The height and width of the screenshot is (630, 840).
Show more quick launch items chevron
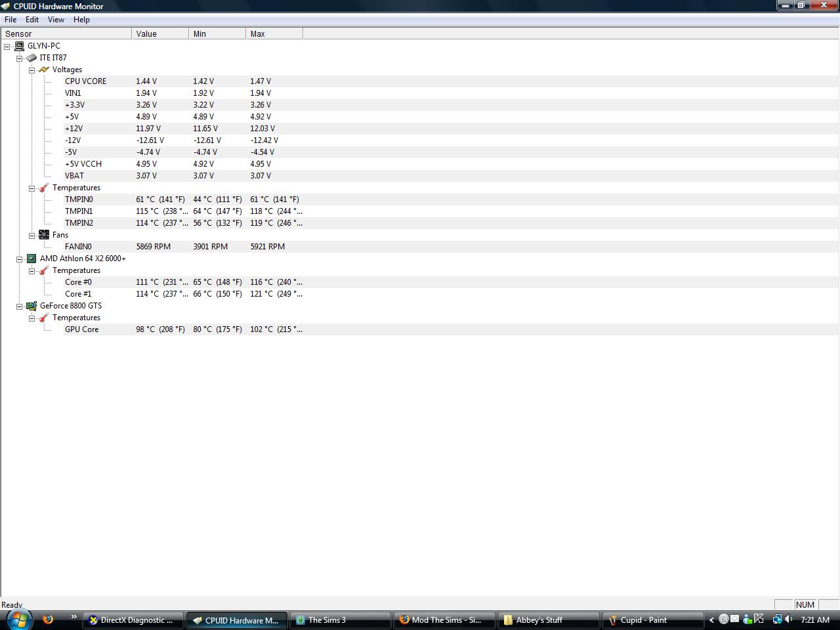coord(74,617)
